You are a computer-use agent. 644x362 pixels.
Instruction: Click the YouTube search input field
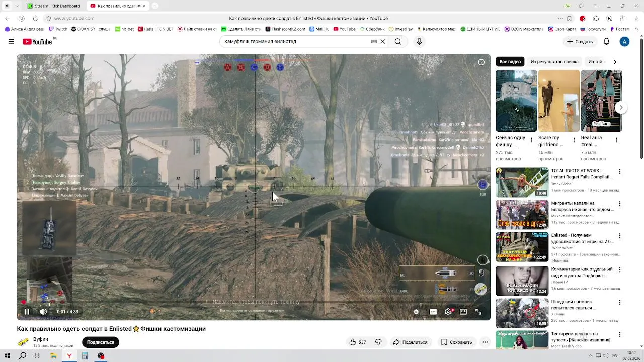coord(294,42)
